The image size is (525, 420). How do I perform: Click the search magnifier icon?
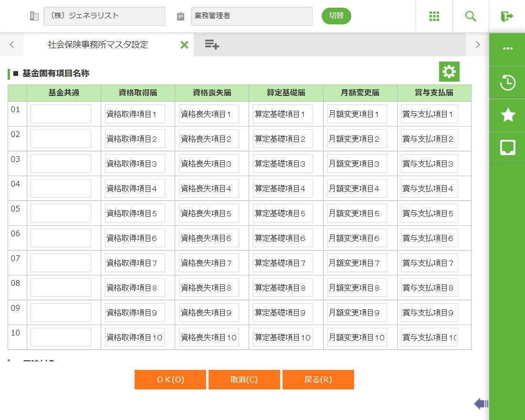pyautogui.click(x=471, y=16)
